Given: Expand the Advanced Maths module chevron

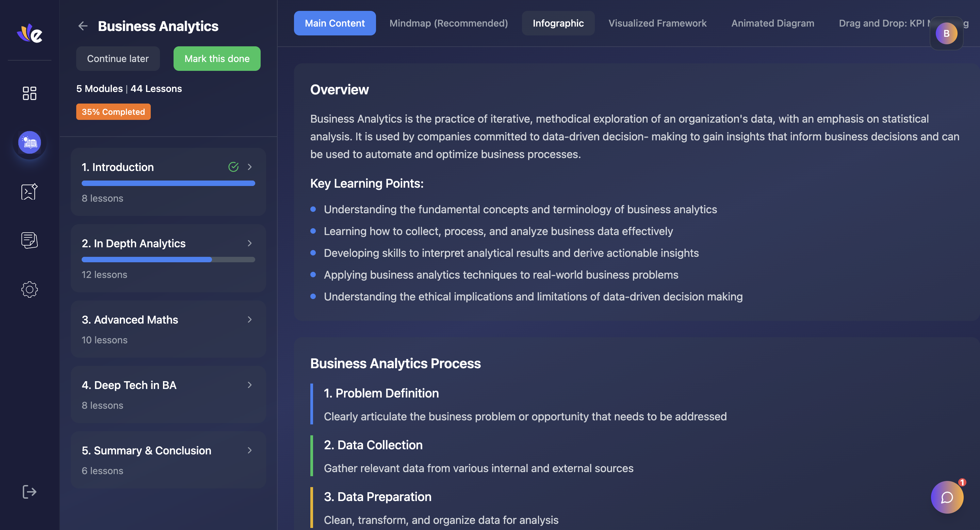Looking at the screenshot, I should pyautogui.click(x=249, y=319).
